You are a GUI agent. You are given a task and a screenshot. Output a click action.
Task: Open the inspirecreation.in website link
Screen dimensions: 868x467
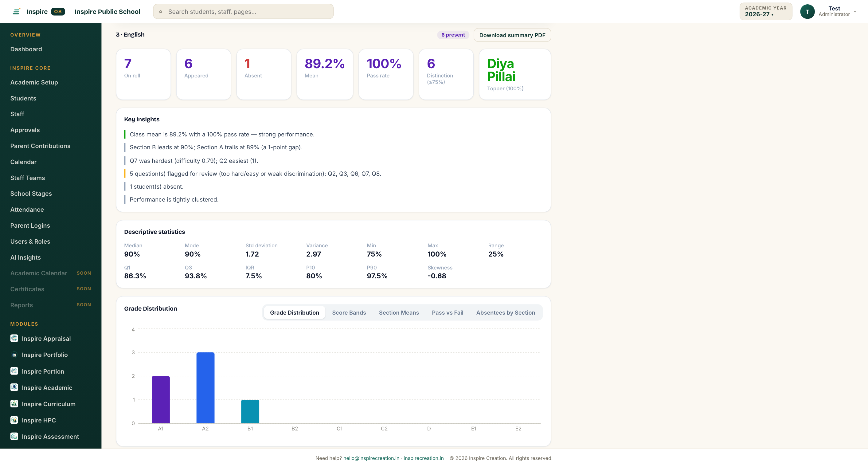tap(423, 458)
